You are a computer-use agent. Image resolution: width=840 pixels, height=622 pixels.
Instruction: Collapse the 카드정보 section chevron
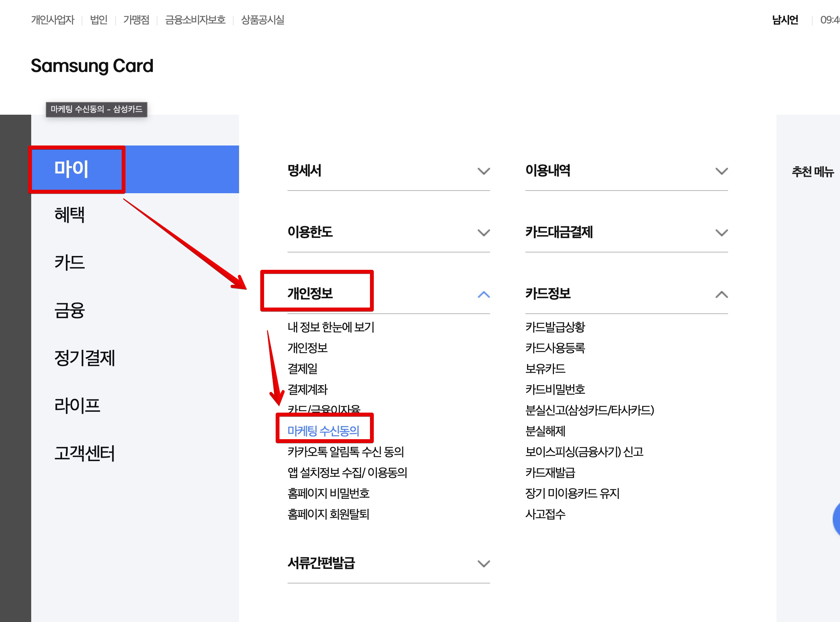point(721,295)
